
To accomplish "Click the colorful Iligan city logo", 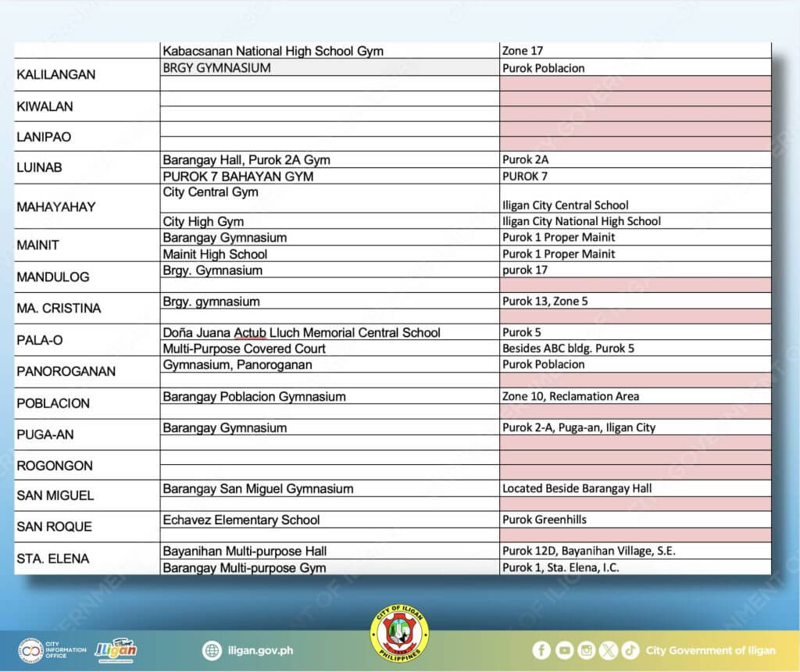I will [116, 650].
